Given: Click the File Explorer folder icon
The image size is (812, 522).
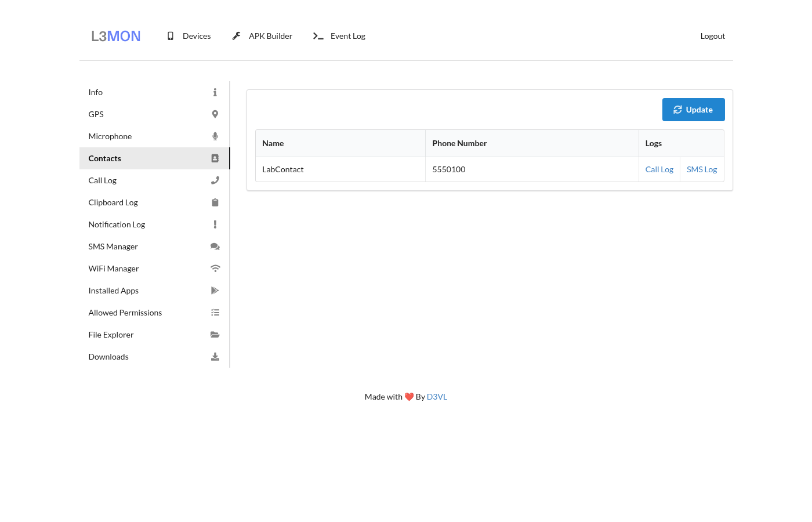Looking at the screenshot, I should click(x=215, y=335).
